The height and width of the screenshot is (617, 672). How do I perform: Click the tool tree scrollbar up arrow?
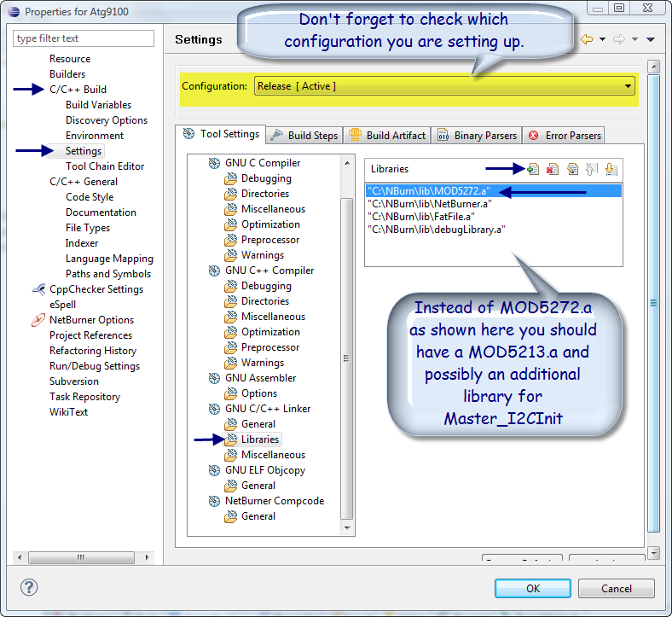click(347, 163)
